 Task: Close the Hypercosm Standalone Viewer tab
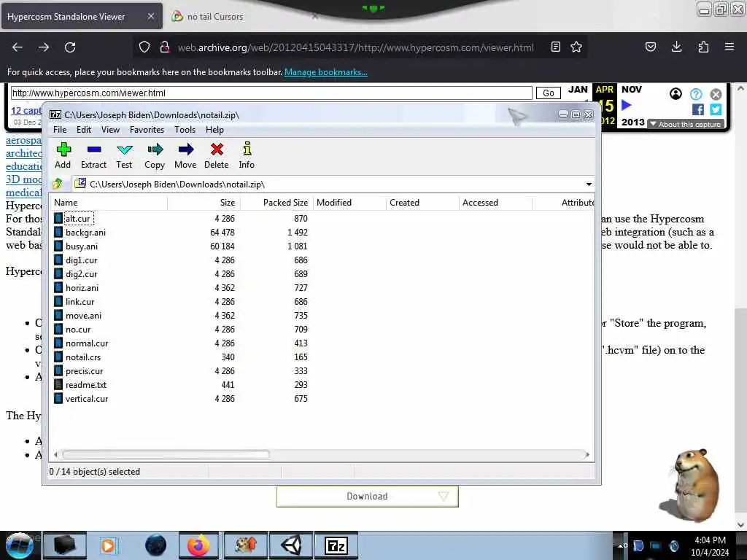click(x=150, y=16)
